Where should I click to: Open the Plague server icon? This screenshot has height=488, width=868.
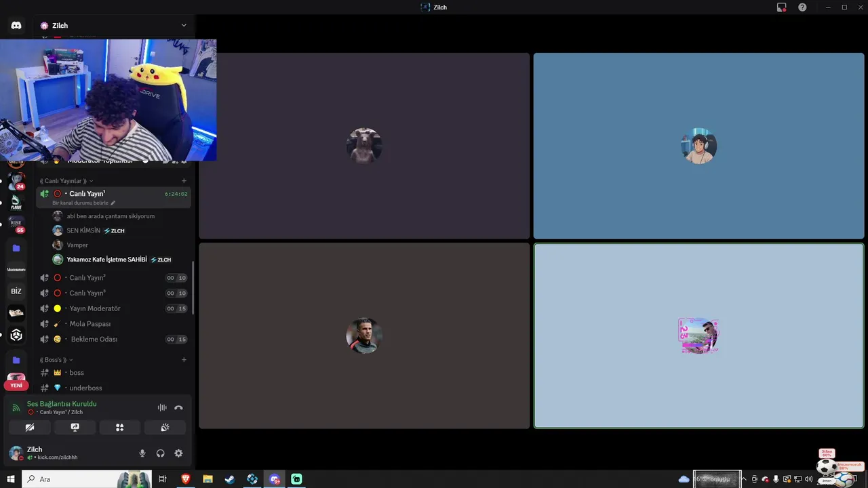[16, 203]
